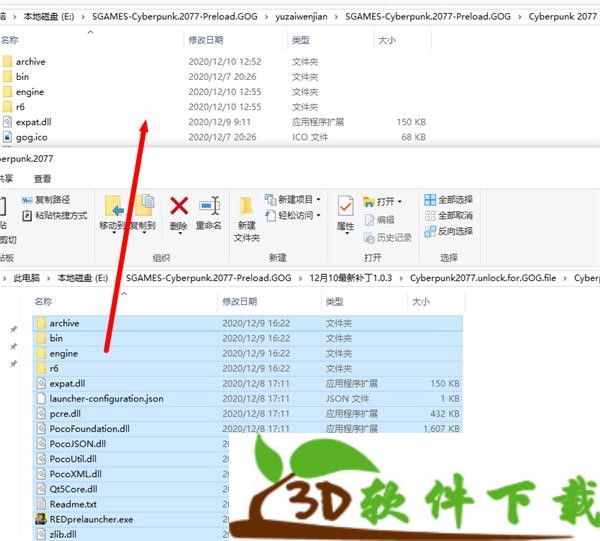
Task: Click Select none in ribbon
Action: click(448, 215)
